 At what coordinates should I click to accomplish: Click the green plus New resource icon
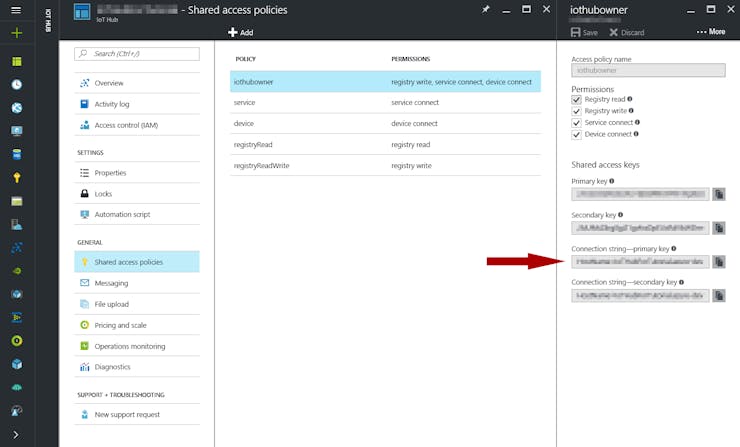pos(17,33)
